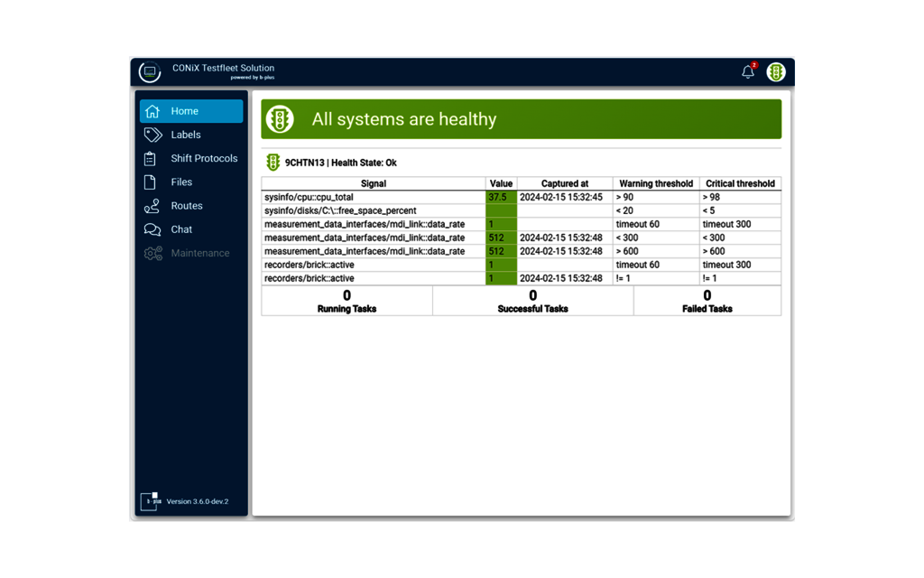Click the b-plus logo near version
The height and width of the screenshot is (578, 924).
click(x=151, y=501)
